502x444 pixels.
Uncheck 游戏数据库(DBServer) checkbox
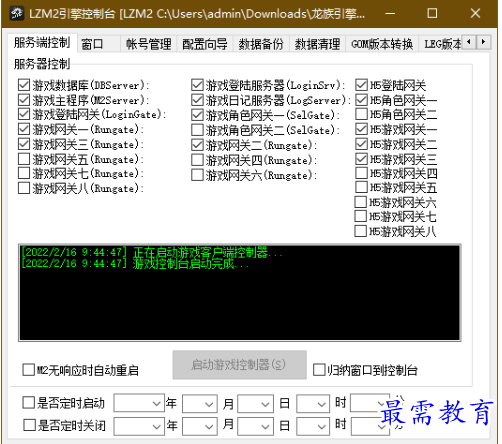[24, 85]
